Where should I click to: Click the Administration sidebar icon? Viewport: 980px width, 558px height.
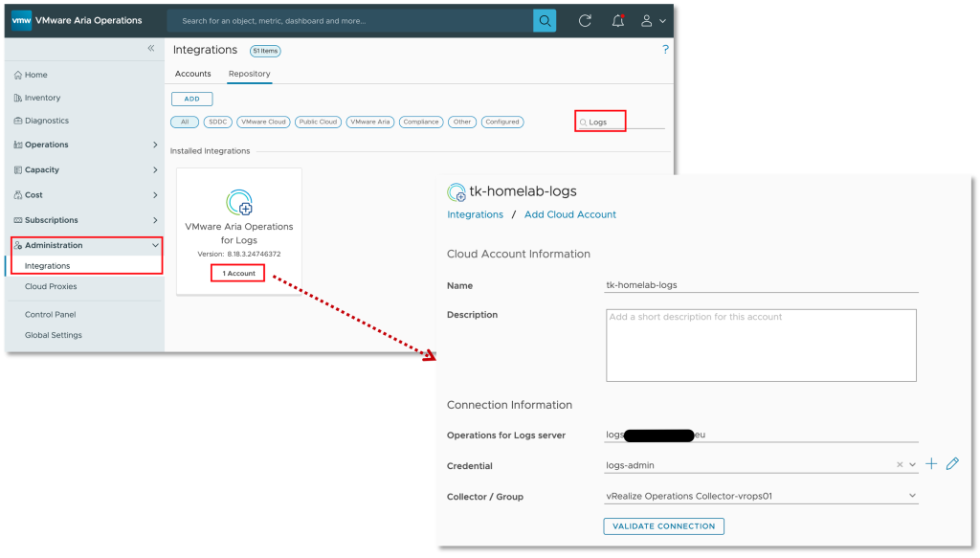tap(17, 246)
